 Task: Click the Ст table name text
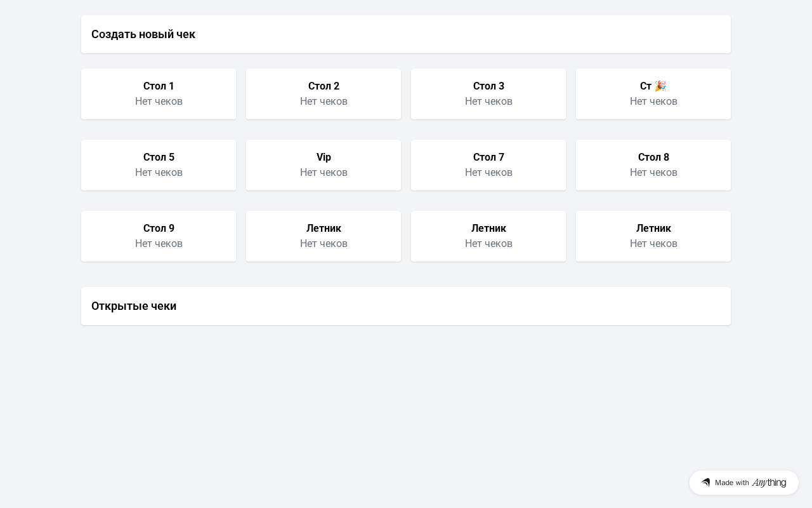click(646, 86)
